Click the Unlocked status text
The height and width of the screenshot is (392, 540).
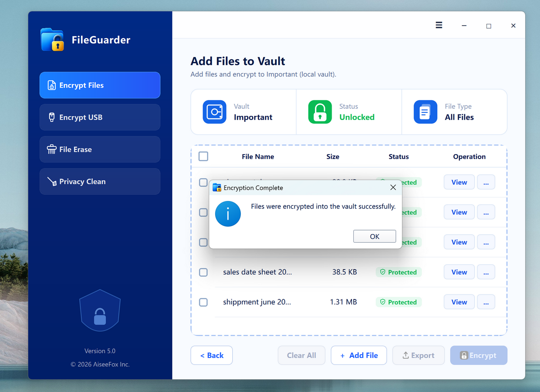point(357,117)
